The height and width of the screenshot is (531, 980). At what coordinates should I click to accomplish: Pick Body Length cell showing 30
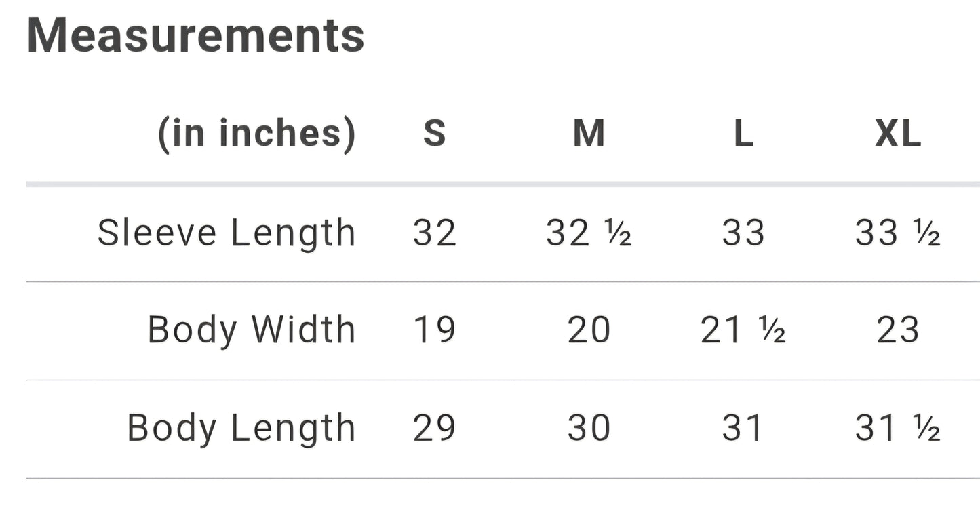tap(589, 429)
